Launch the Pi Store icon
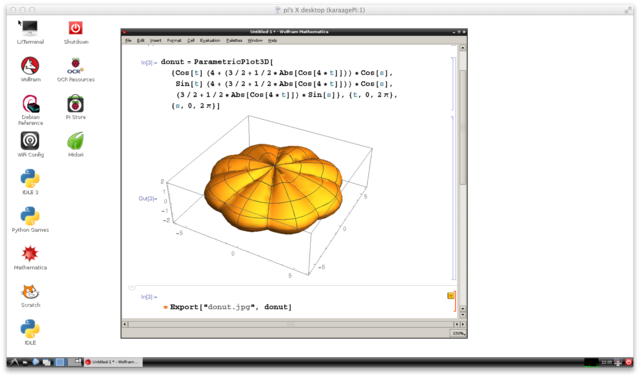Image resolution: width=640 pixels, height=377 pixels. (76, 107)
